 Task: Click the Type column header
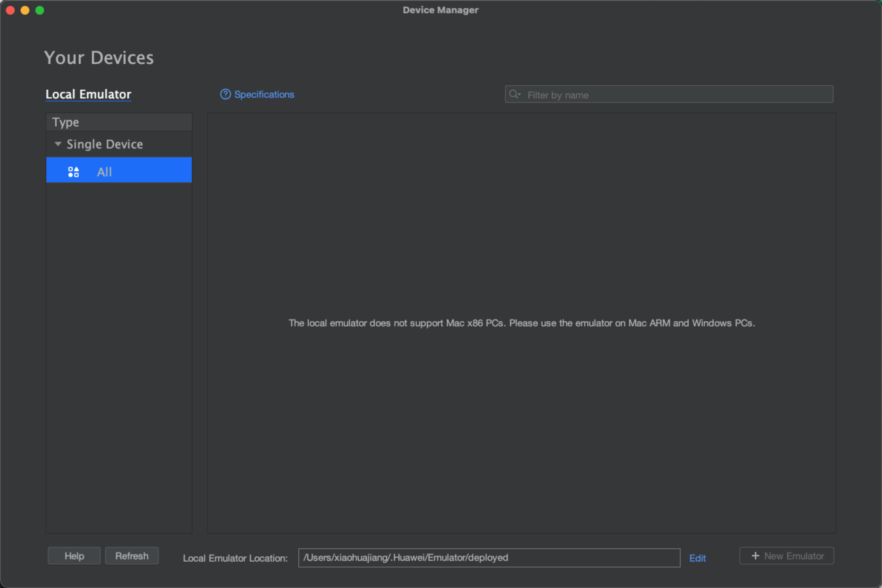point(119,122)
